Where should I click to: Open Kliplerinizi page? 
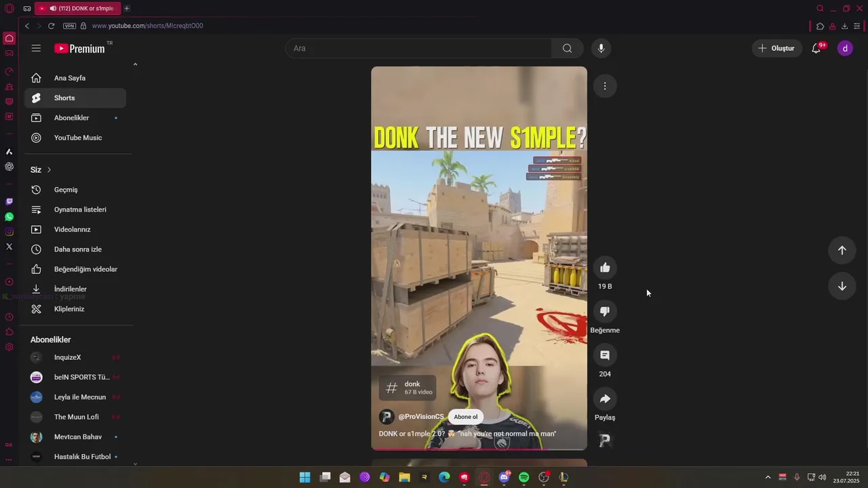tap(75, 309)
